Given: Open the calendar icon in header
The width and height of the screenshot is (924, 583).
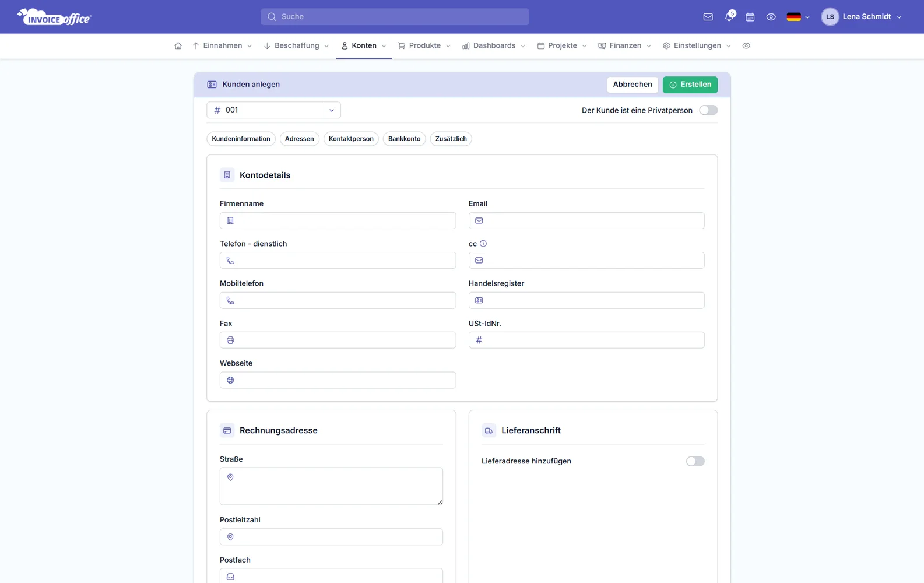Looking at the screenshot, I should coord(750,17).
